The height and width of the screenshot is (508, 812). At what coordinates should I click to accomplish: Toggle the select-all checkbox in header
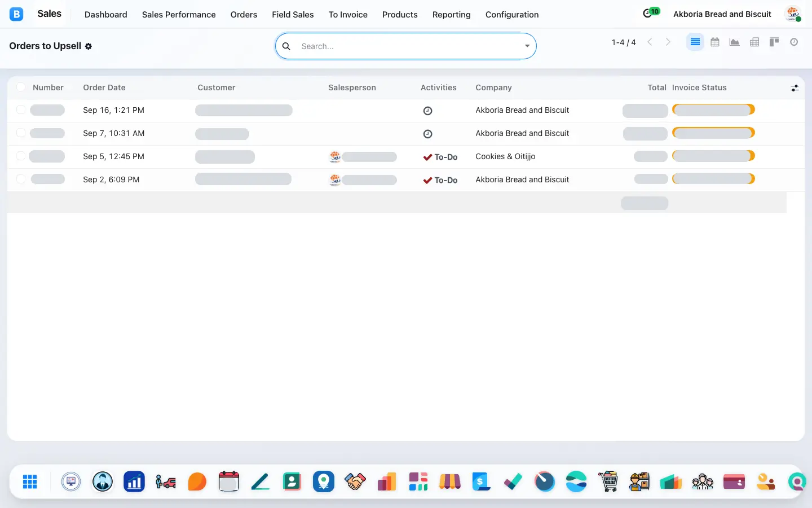[x=21, y=87]
